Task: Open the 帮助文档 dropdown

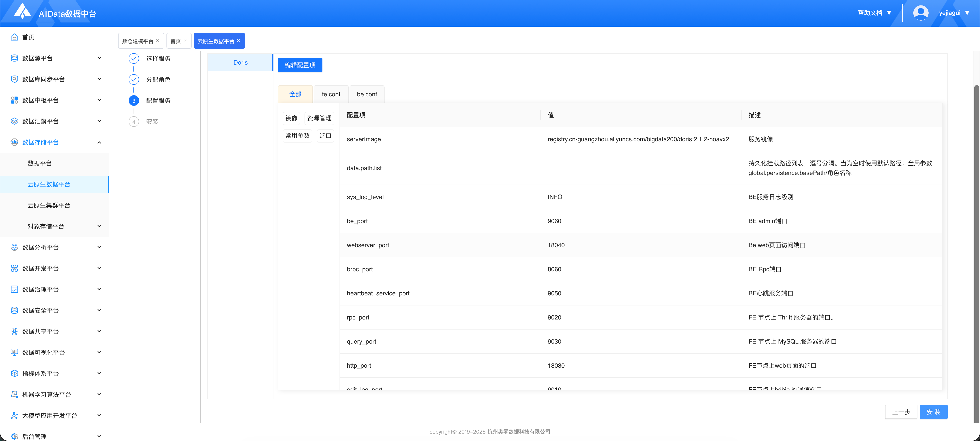Action: click(x=875, y=12)
